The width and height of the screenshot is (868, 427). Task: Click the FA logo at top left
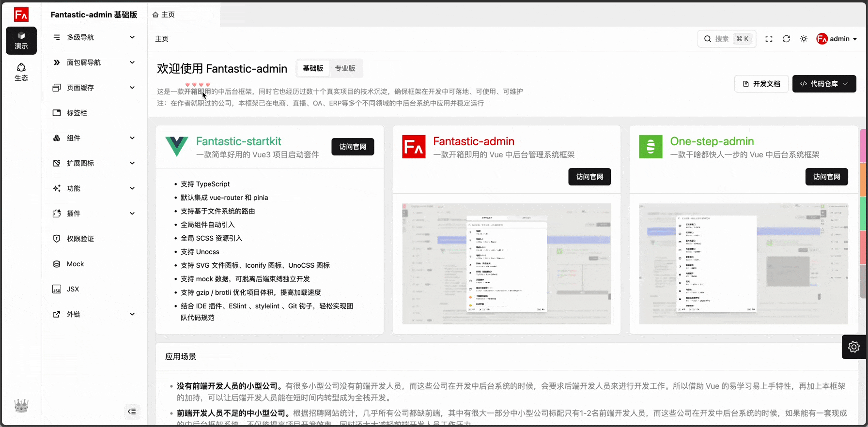21,15
